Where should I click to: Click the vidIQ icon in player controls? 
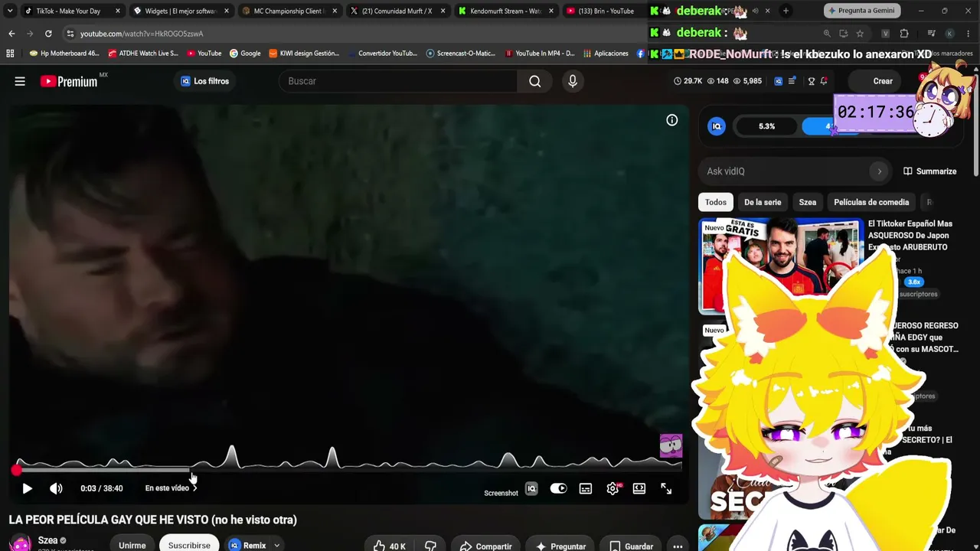[x=531, y=488]
